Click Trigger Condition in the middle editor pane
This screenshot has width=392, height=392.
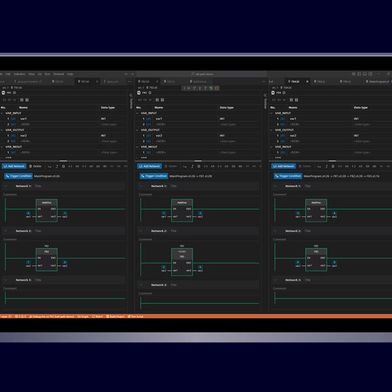pyautogui.click(x=154, y=176)
